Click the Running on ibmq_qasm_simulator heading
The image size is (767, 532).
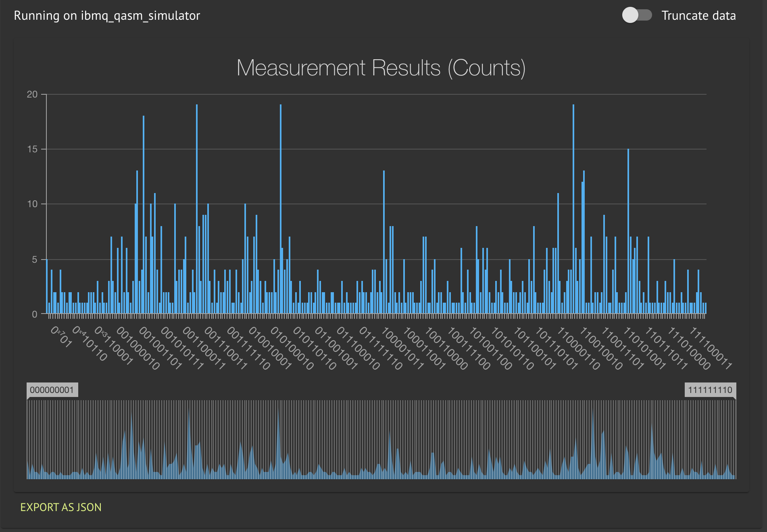[x=107, y=15]
